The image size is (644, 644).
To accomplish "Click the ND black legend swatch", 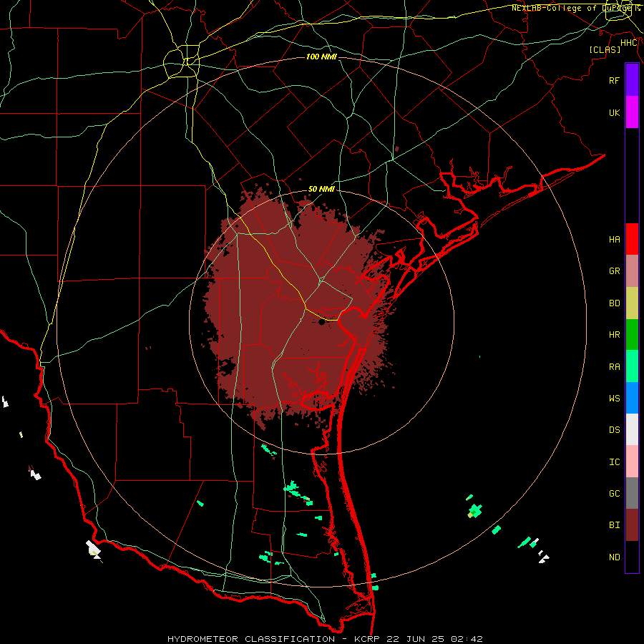I will (x=632, y=557).
